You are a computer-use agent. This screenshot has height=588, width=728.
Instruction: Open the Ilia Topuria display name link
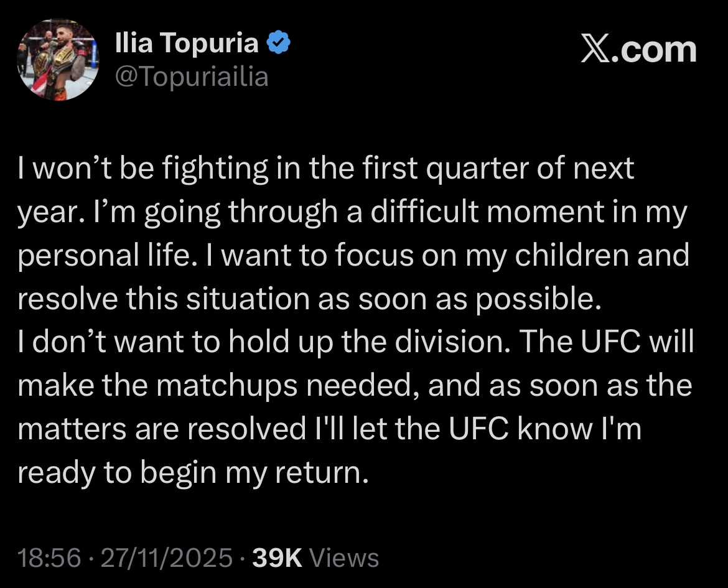187,43
